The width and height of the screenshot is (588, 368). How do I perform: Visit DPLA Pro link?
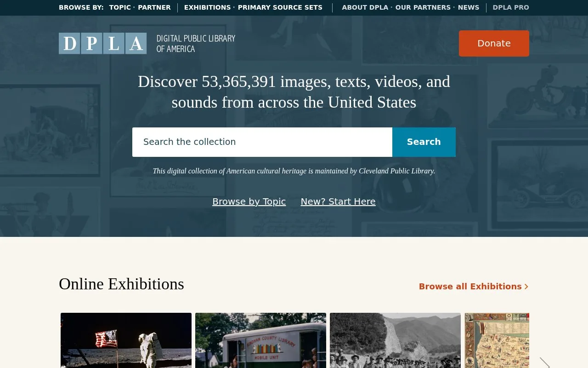[x=511, y=7]
